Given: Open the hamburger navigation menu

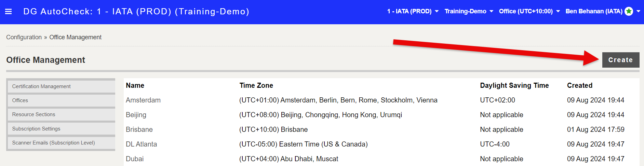Looking at the screenshot, I should pyautogui.click(x=9, y=12).
